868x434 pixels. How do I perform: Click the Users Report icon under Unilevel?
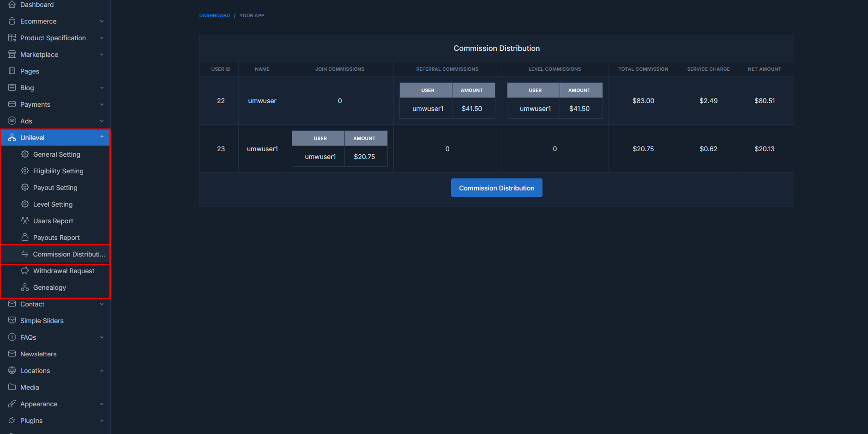pyautogui.click(x=25, y=220)
